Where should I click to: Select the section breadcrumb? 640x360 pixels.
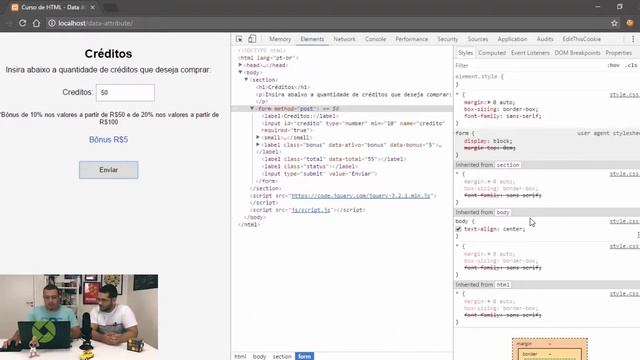tap(282, 356)
